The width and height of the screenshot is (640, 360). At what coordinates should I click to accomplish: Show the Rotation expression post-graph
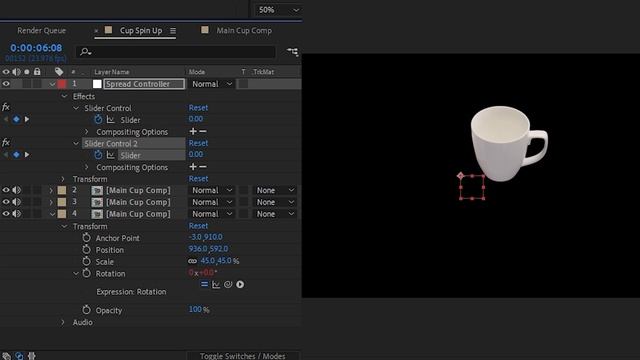(216, 284)
